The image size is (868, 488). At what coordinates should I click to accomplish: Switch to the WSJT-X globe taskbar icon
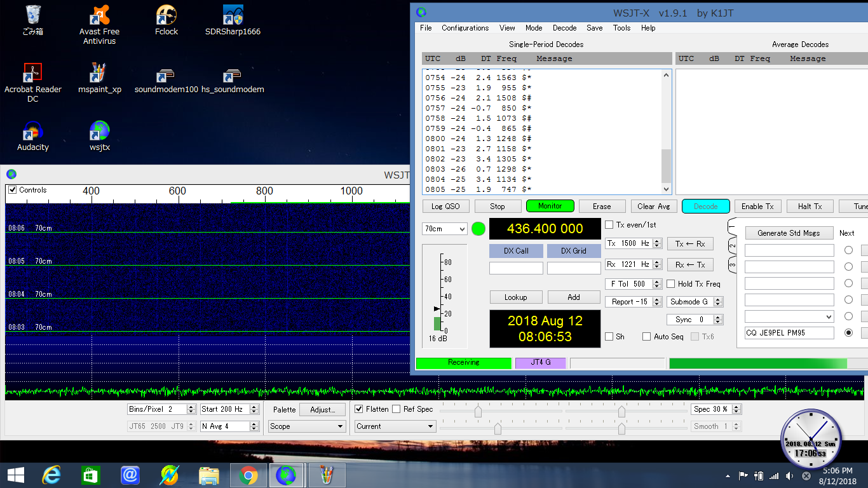[287, 475]
